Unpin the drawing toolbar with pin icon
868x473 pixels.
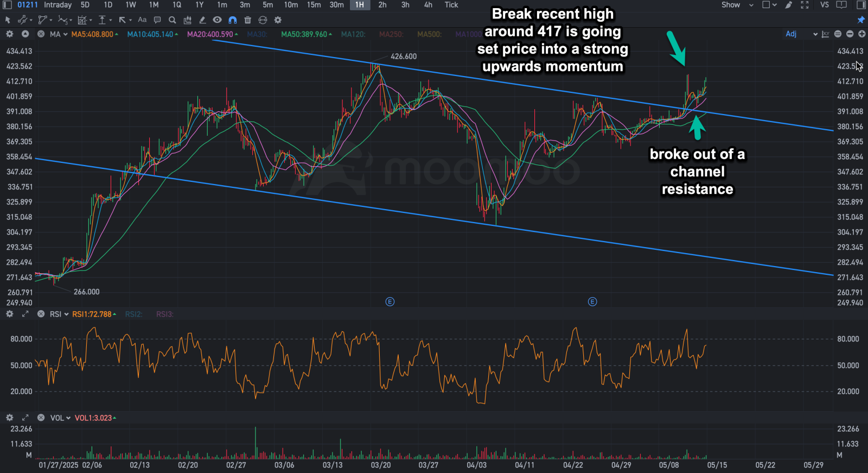[x=860, y=20]
